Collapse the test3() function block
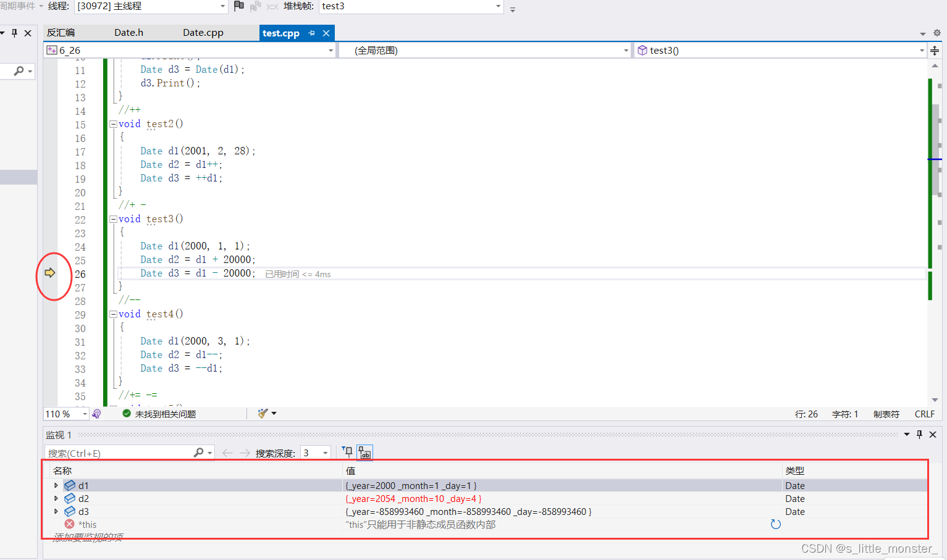 (113, 219)
